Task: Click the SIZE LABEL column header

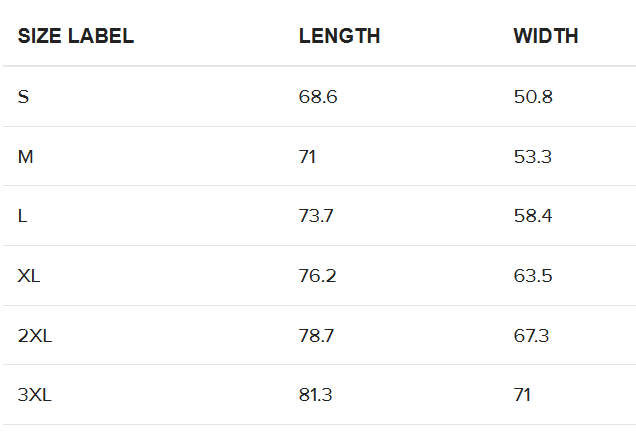Action: [x=76, y=36]
